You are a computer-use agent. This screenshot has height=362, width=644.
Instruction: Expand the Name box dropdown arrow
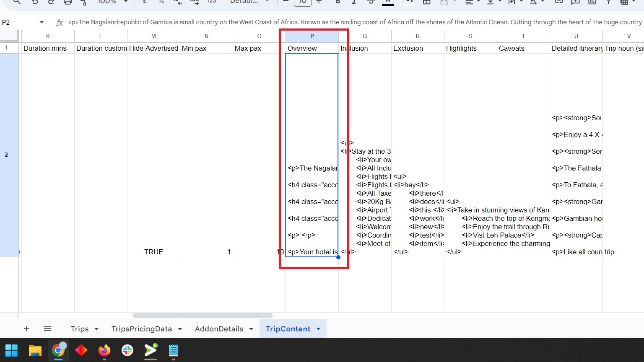[x=42, y=22]
